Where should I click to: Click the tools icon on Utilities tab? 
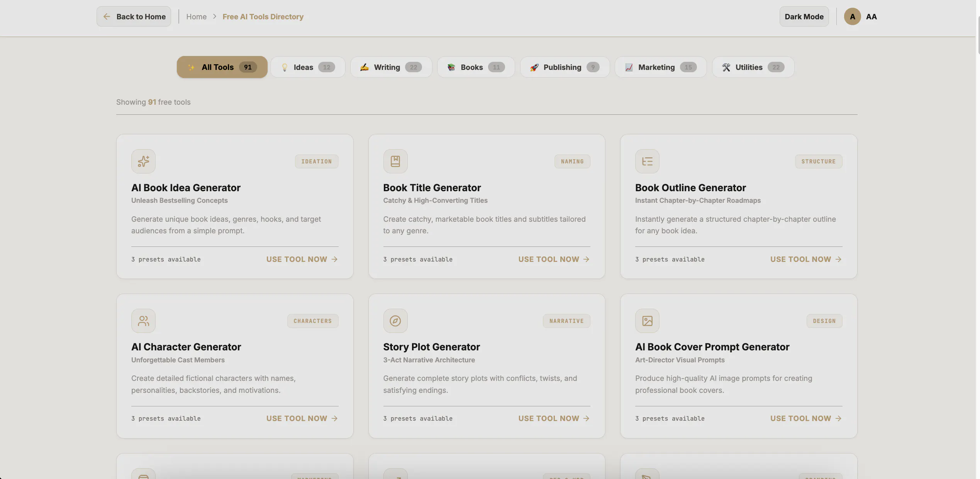(x=726, y=67)
